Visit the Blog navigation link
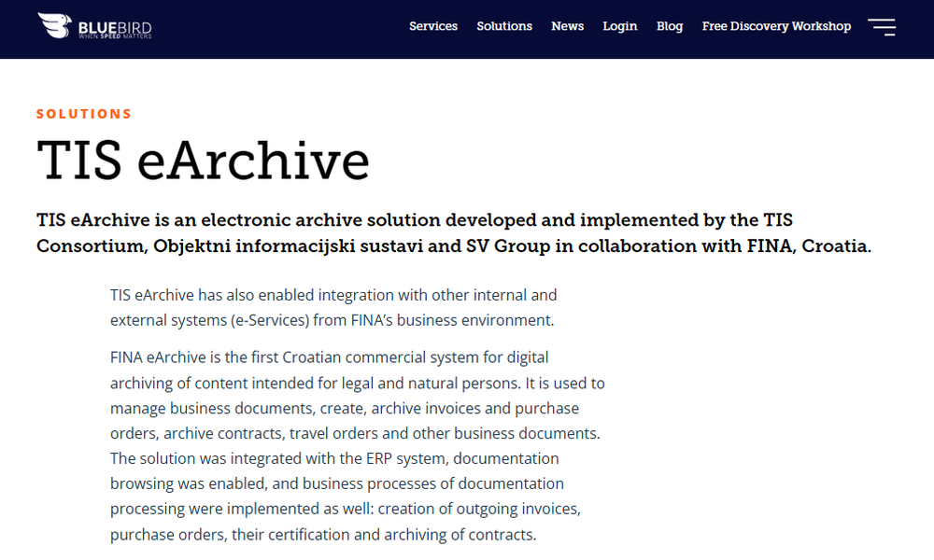934x560 pixels. pos(670,26)
